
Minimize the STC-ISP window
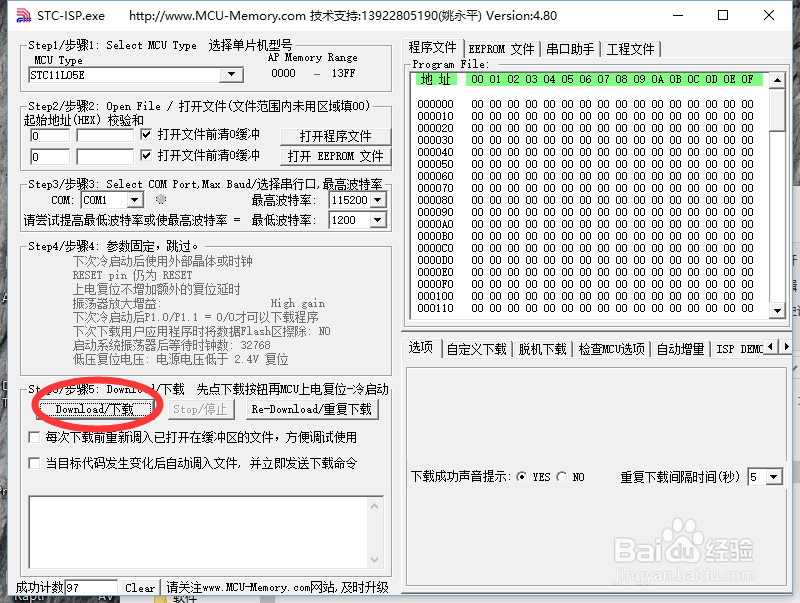point(678,15)
